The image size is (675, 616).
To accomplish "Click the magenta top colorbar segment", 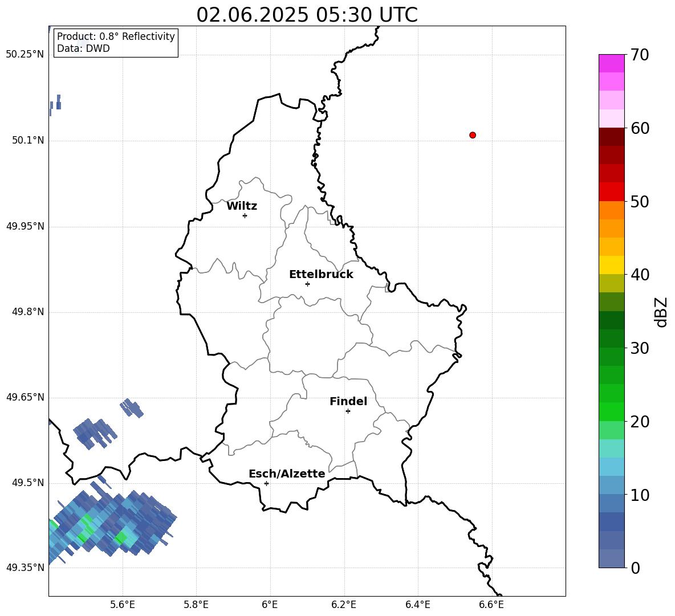I will [612, 64].
